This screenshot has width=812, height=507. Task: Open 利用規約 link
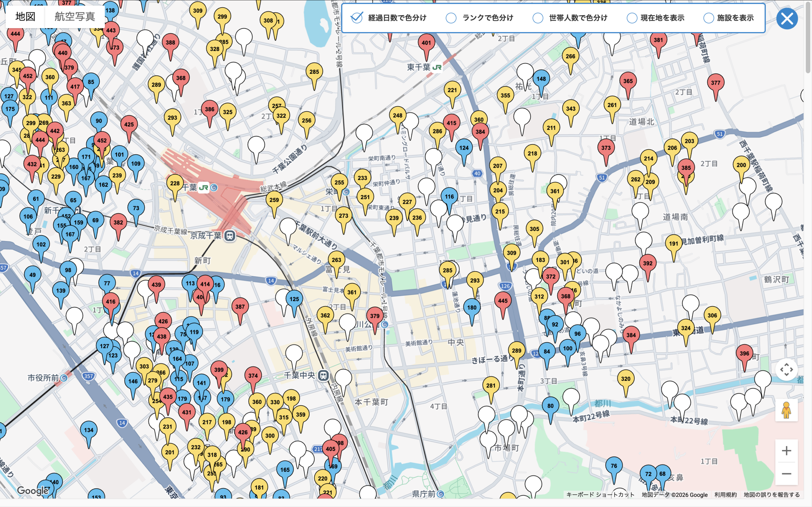[725, 495]
